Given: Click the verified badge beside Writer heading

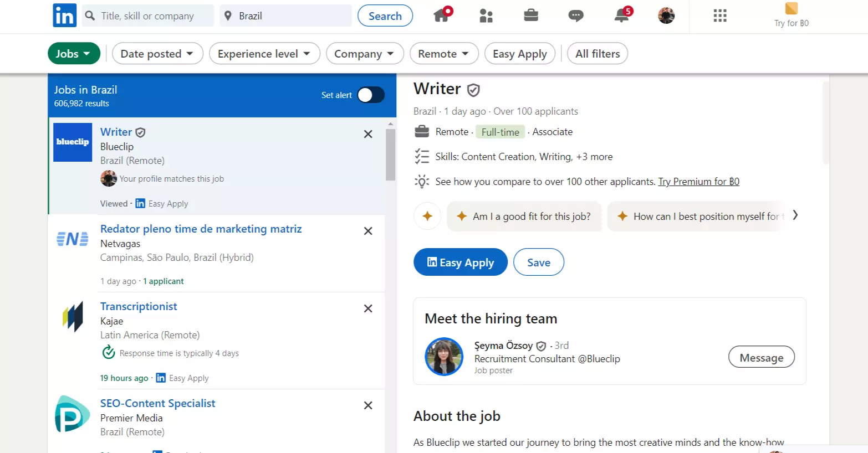Looking at the screenshot, I should click(473, 90).
